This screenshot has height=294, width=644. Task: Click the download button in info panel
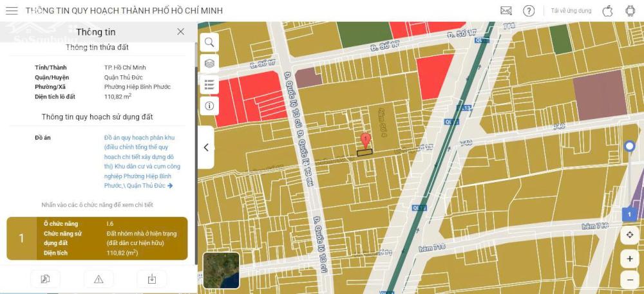[x=151, y=279]
